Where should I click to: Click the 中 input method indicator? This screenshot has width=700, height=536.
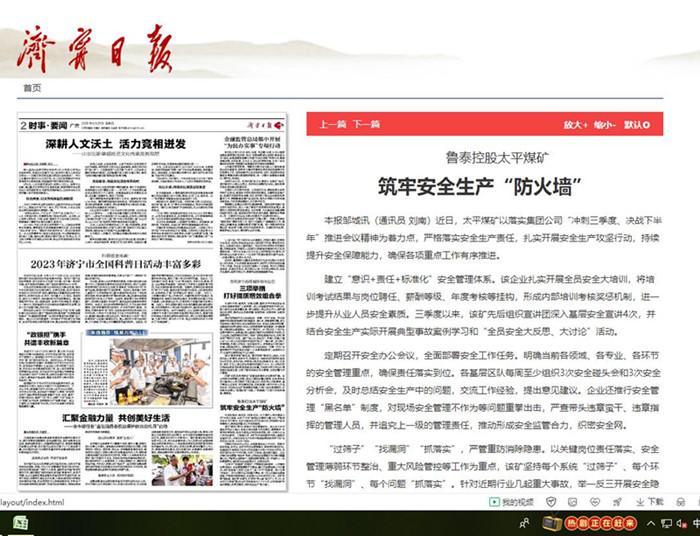point(696,523)
